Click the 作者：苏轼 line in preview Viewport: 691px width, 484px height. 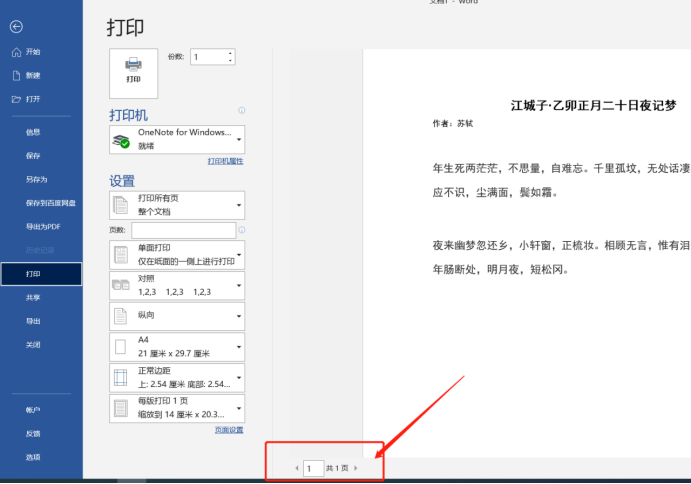[453, 124]
